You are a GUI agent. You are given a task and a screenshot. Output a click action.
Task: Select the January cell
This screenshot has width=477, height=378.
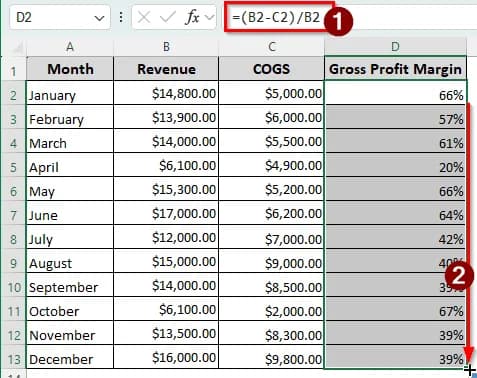tap(70, 93)
